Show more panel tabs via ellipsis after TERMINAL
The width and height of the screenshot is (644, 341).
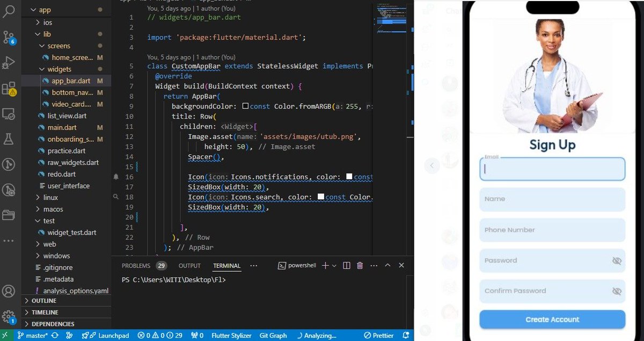(x=254, y=265)
